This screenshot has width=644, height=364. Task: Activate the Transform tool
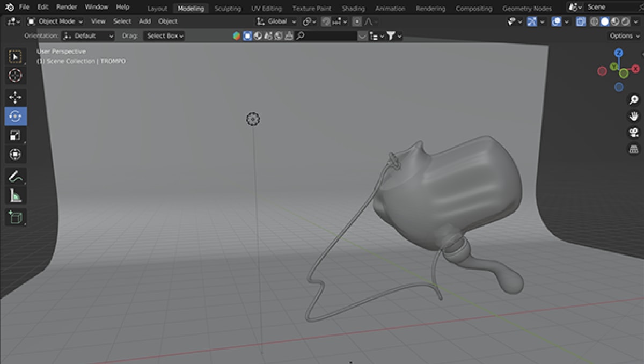pos(16,155)
